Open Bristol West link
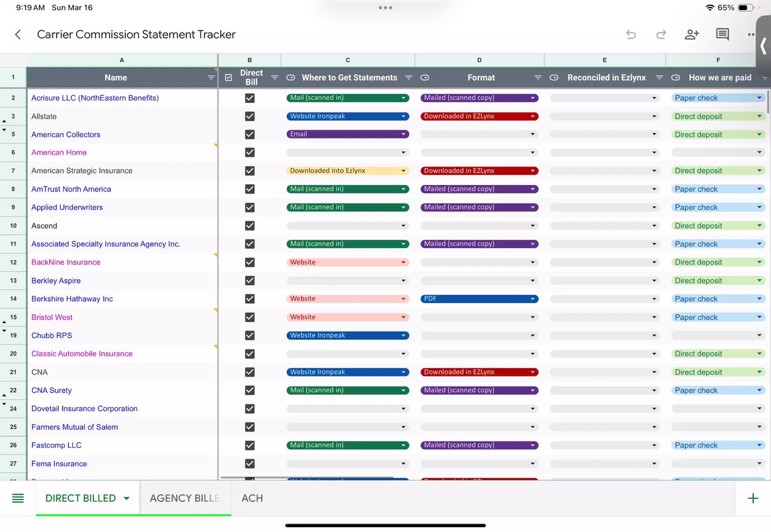This screenshot has width=771, height=532. coord(52,318)
